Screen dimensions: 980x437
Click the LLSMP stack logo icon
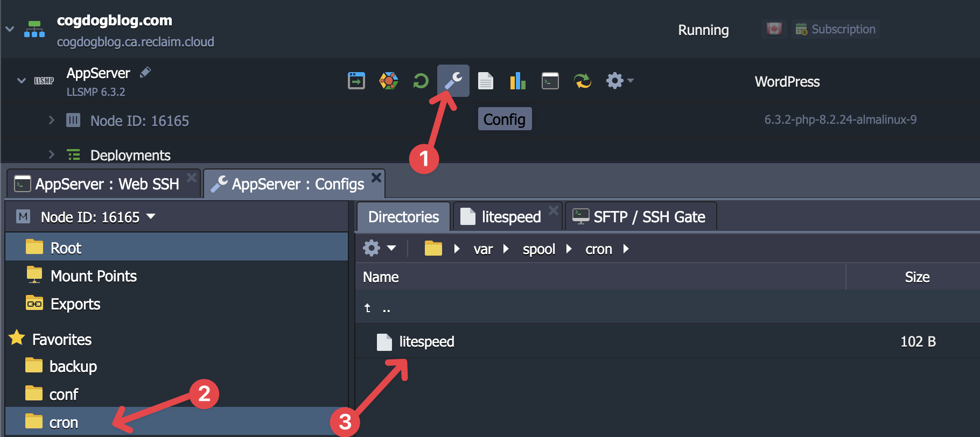[44, 81]
